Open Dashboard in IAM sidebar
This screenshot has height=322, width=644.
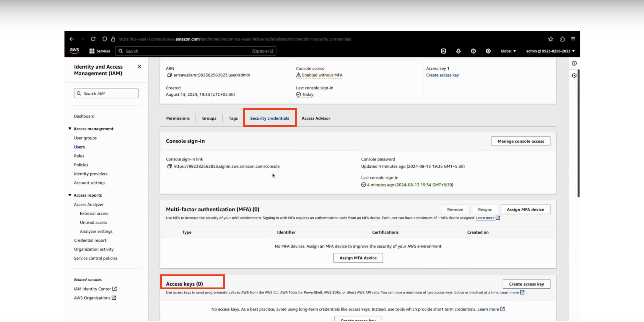84,116
